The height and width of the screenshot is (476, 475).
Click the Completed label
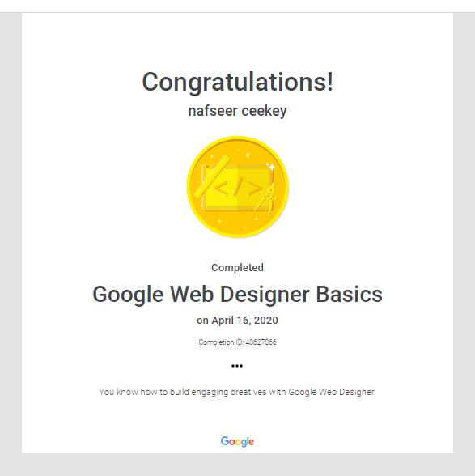tap(237, 267)
